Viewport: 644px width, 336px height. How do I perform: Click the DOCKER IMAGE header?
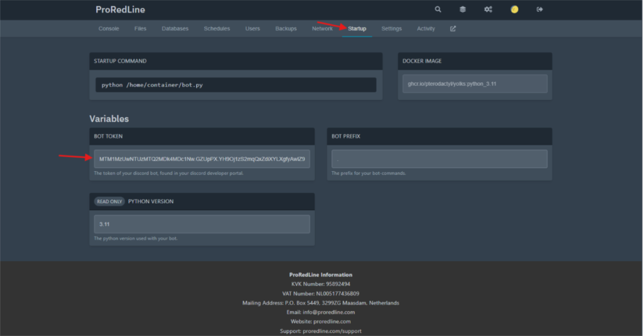pyautogui.click(x=422, y=61)
